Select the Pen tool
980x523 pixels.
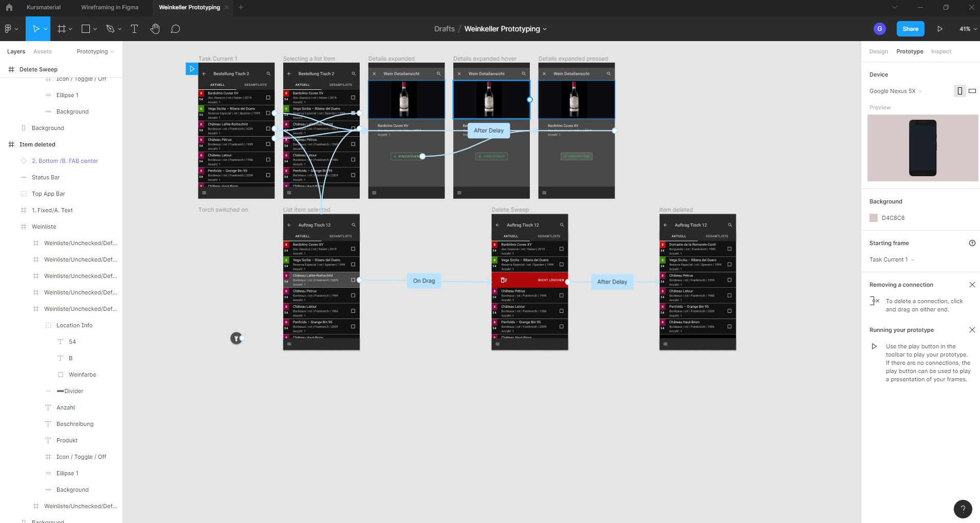110,29
